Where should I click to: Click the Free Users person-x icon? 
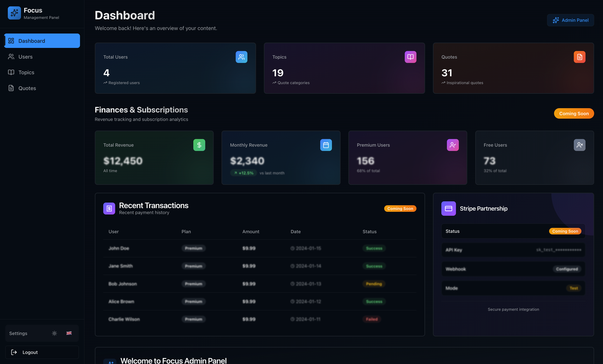point(579,145)
